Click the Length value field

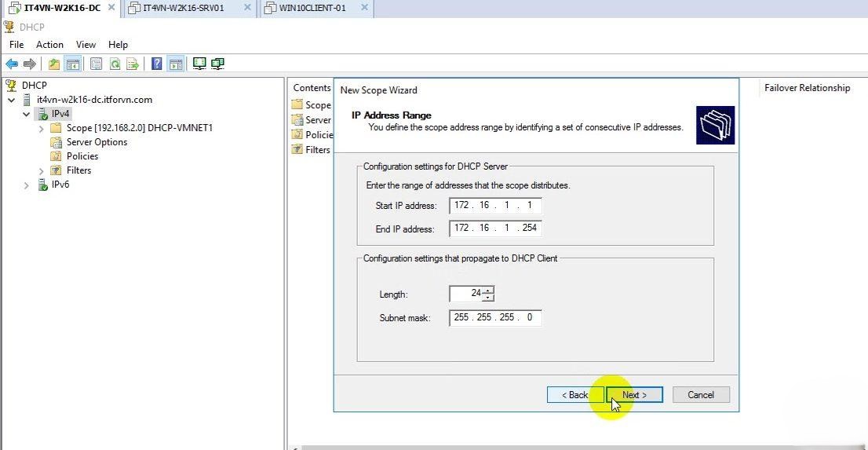point(466,294)
